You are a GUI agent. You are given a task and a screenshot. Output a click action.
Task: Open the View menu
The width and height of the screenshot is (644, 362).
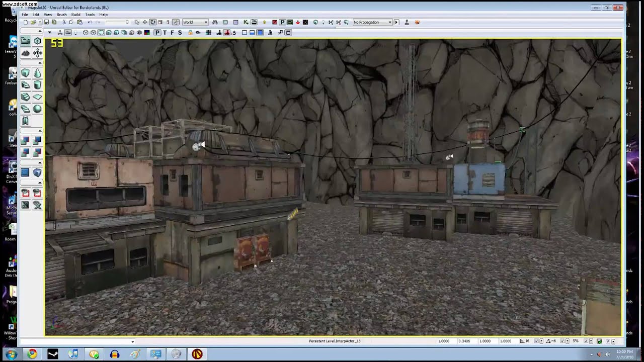tap(48, 15)
